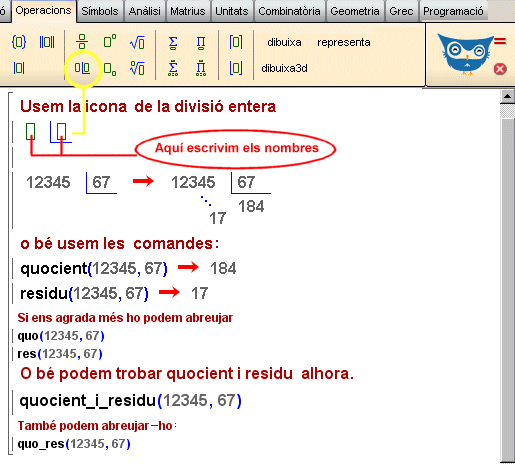Click the representa command
The image size is (515, 464).
click(344, 42)
